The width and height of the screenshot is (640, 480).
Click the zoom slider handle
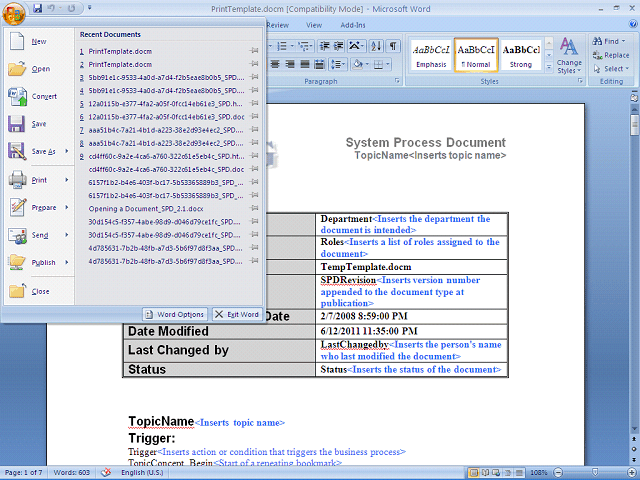pyautogui.click(x=595, y=473)
